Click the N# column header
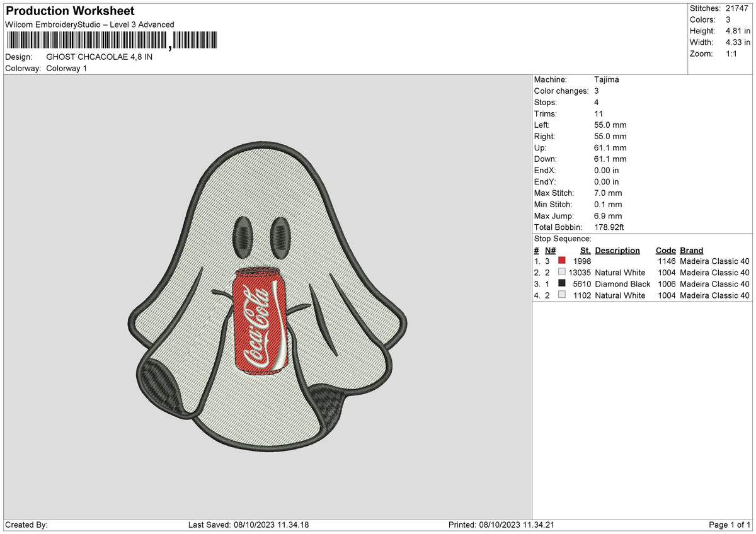The image size is (756, 534). pos(550,250)
